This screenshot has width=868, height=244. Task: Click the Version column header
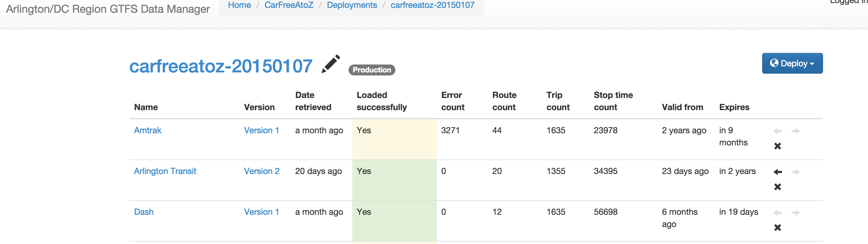[x=259, y=107]
